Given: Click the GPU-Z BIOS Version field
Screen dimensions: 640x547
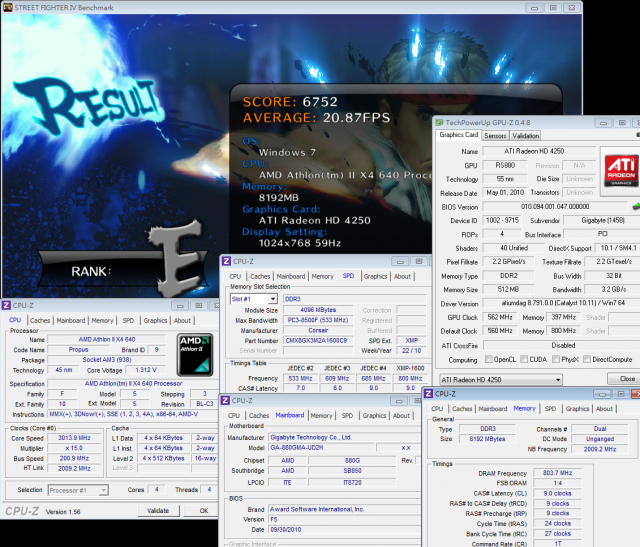Looking at the screenshot, I should 555,207.
